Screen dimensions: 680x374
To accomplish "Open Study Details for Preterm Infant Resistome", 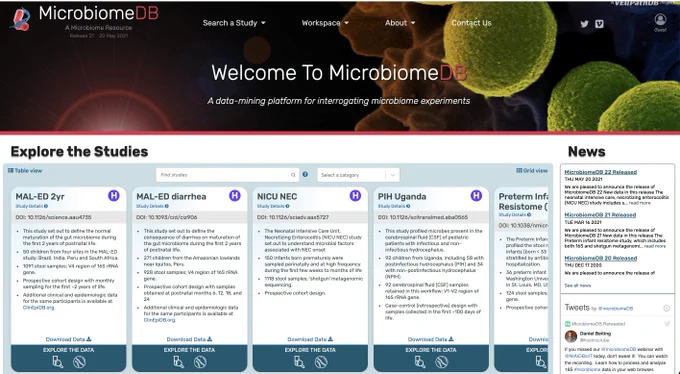I will [515, 215].
